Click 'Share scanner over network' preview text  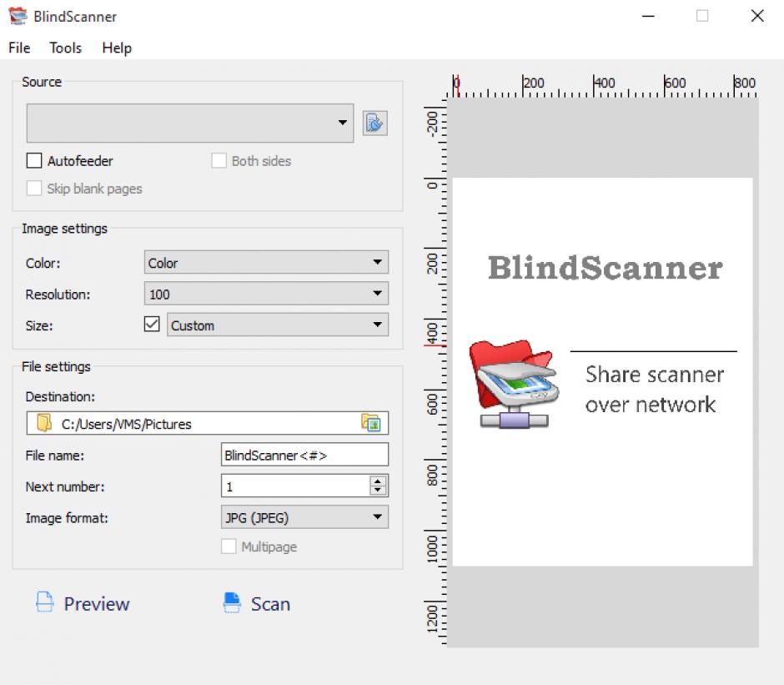pyautogui.click(x=655, y=390)
